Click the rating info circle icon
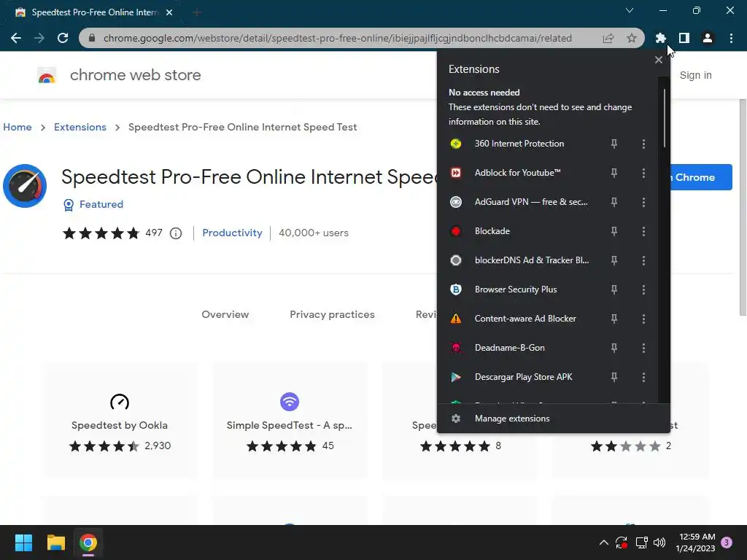This screenshot has width=747, height=560. [176, 233]
